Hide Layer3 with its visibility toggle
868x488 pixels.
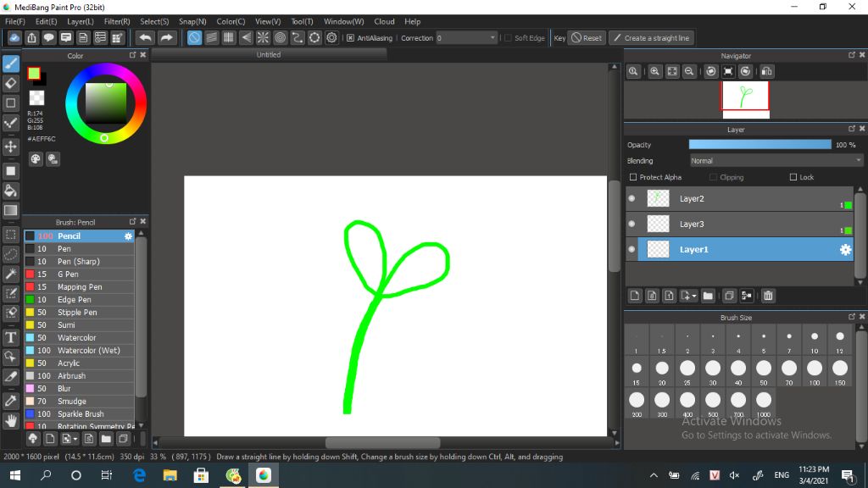(632, 224)
